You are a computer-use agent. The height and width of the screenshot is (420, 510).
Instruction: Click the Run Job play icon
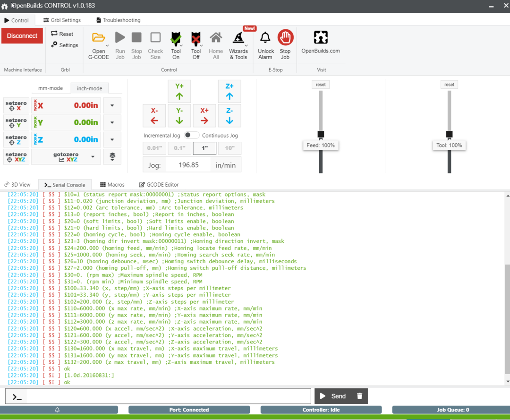pos(120,38)
